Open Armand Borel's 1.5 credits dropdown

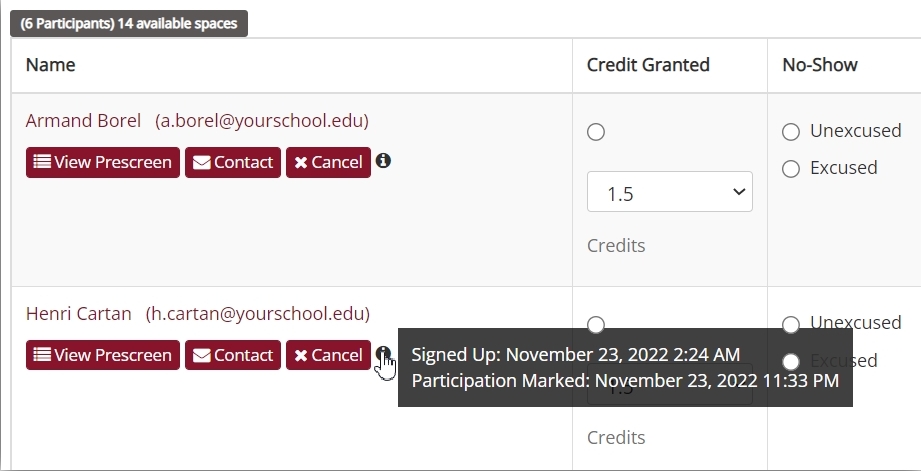(670, 191)
